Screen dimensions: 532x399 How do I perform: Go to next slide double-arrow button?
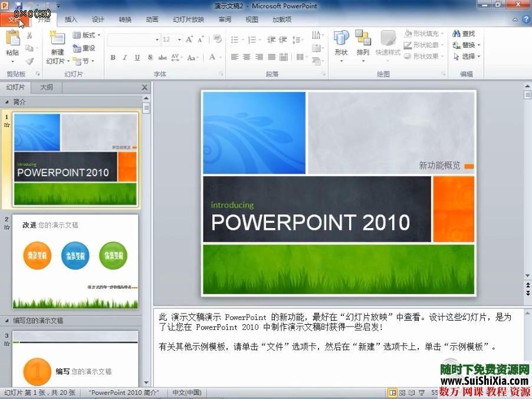(528, 293)
